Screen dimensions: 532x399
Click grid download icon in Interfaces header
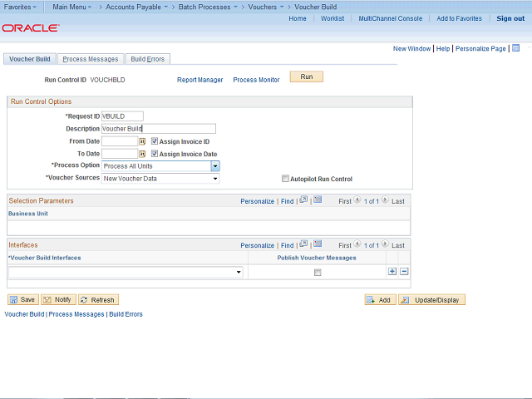(x=318, y=244)
